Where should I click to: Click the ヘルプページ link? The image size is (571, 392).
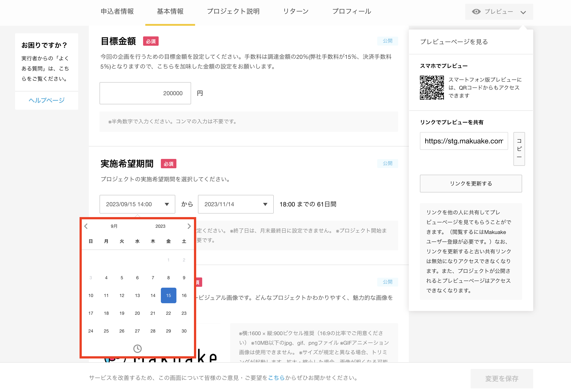[46, 100]
